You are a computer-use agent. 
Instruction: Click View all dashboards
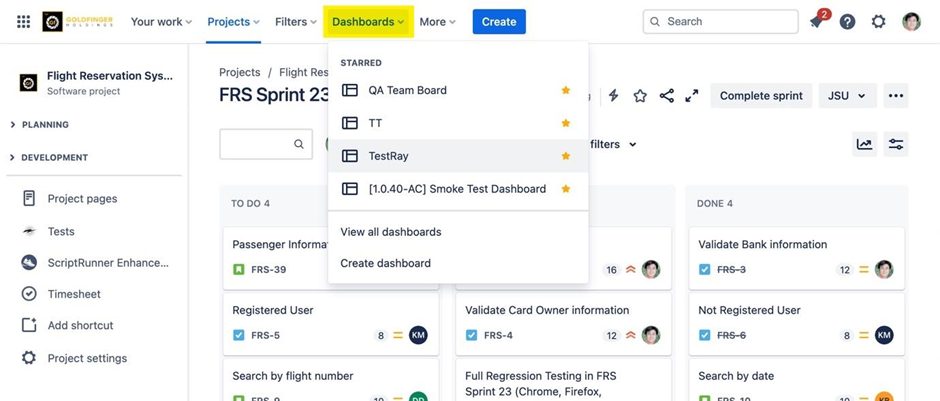[x=390, y=232]
